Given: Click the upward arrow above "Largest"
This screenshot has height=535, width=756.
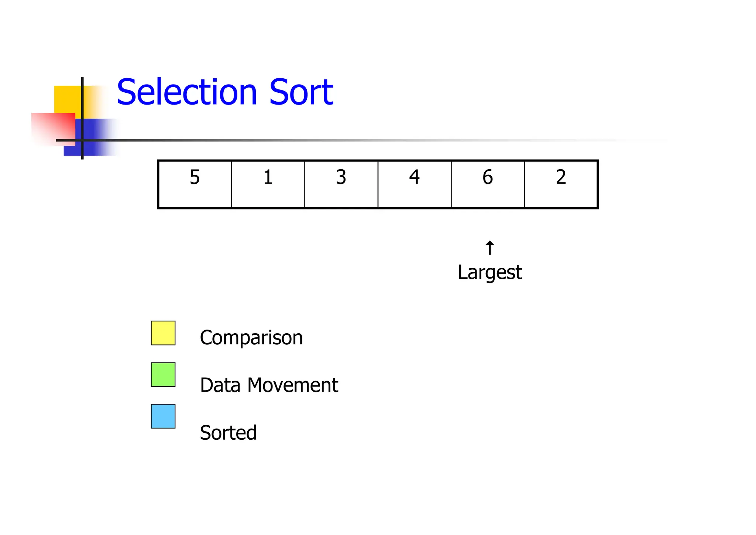Looking at the screenshot, I should (x=489, y=248).
